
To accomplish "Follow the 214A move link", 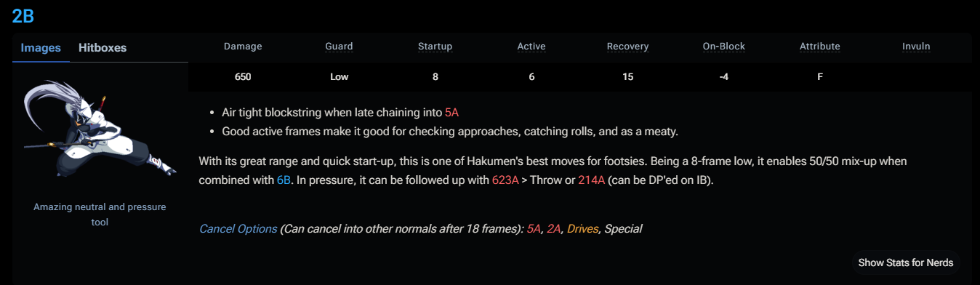I will point(592,180).
